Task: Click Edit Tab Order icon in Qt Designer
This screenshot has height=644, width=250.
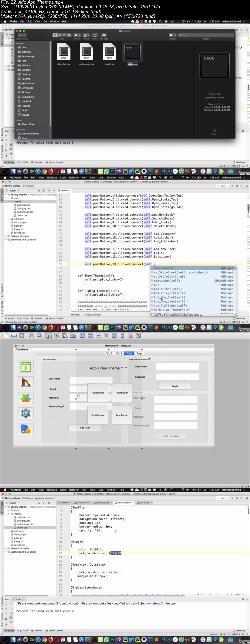Action: point(73,335)
